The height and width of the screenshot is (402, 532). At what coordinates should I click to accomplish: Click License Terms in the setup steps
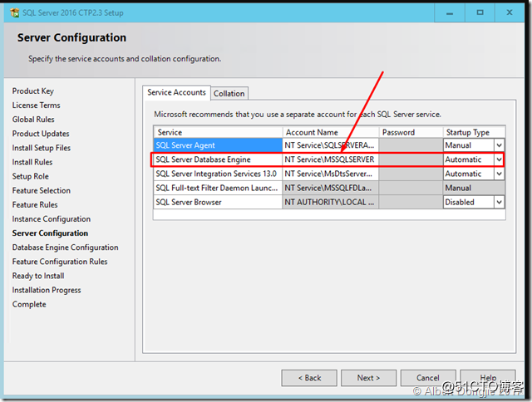tap(36, 105)
